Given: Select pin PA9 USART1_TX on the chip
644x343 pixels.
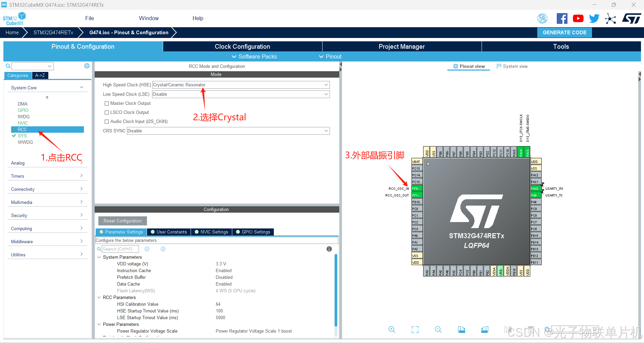Looking at the screenshot, I should [536, 195].
